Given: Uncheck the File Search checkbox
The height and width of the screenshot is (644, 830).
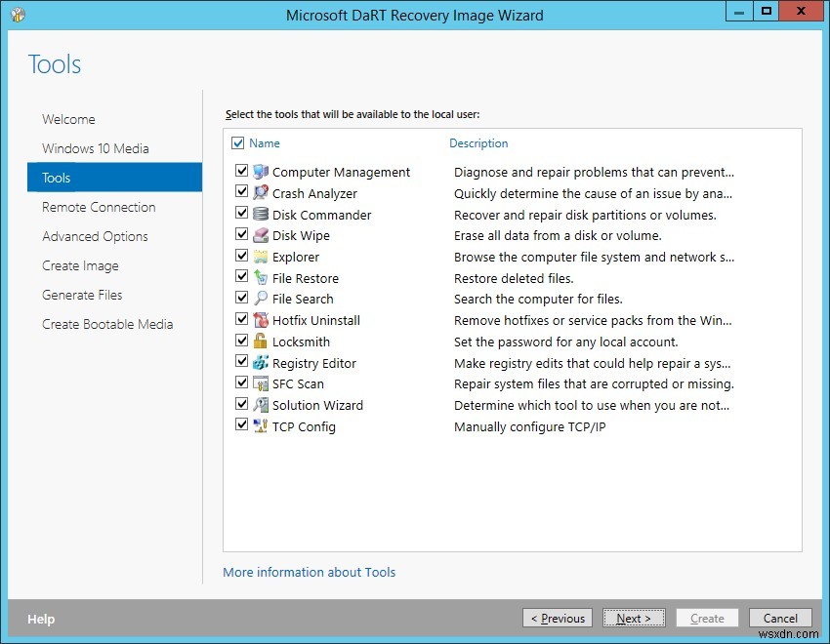Looking at the screenshot, I should tap(241, 298).
